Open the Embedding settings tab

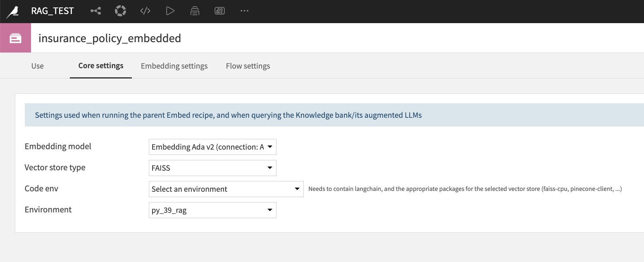pyautogui.click(x=174, y=66)
